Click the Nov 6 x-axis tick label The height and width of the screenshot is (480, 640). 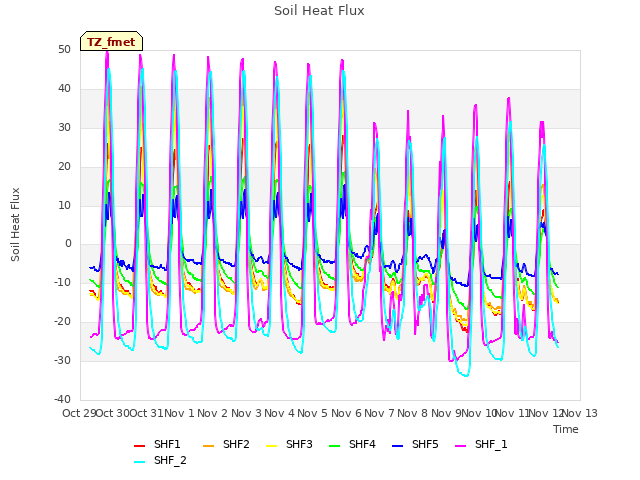click(346, 413)
